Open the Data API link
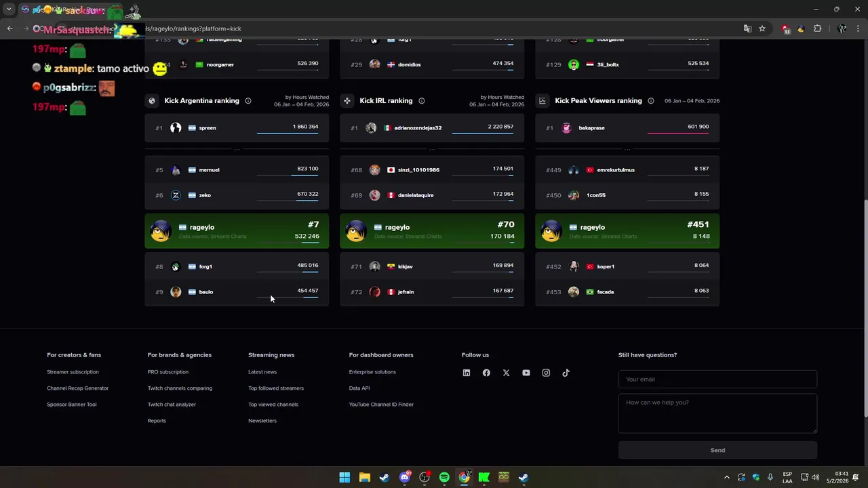 click(x=359, y=388)
